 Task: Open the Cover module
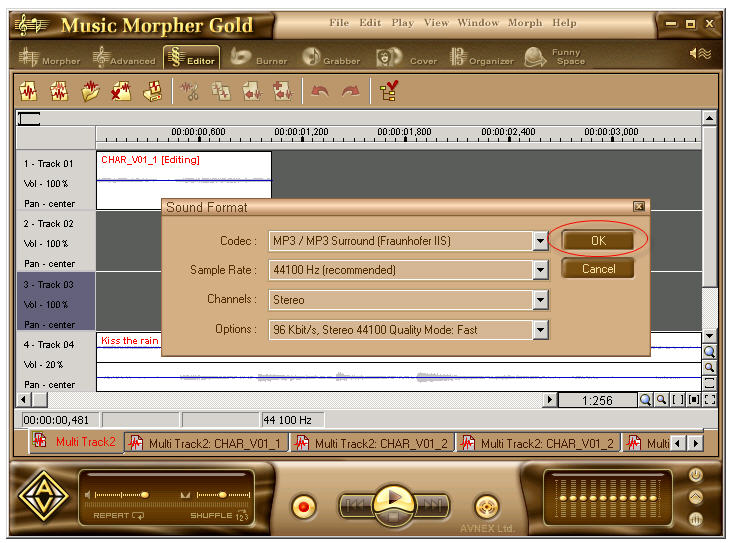pos(407,58)
